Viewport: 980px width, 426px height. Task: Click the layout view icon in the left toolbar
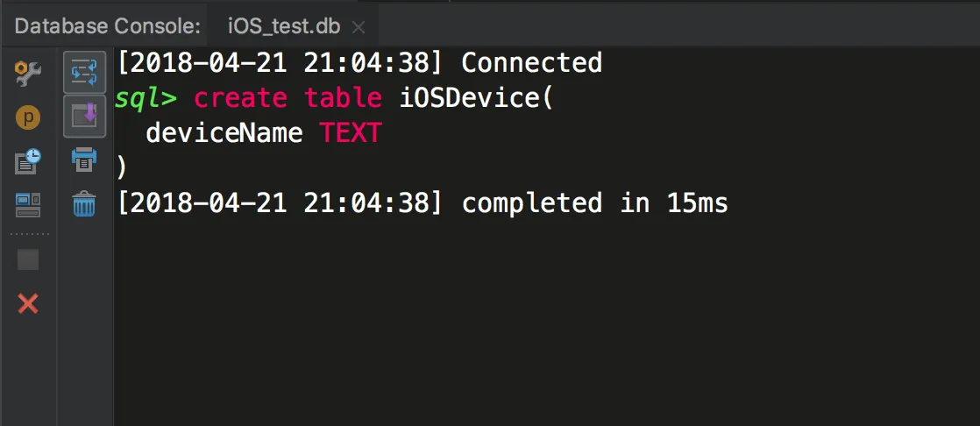(x=28, y=205)
